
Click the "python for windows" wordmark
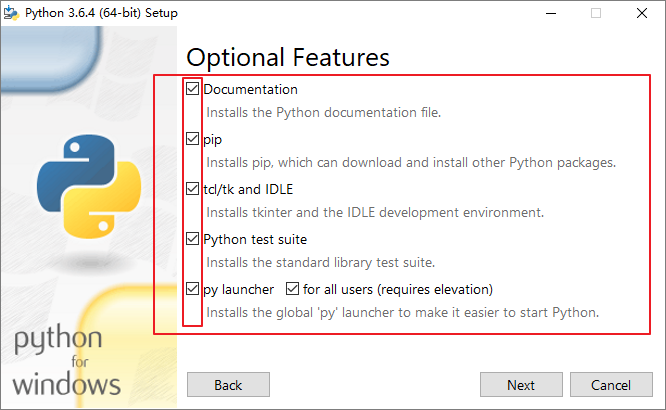pos(68,360)
